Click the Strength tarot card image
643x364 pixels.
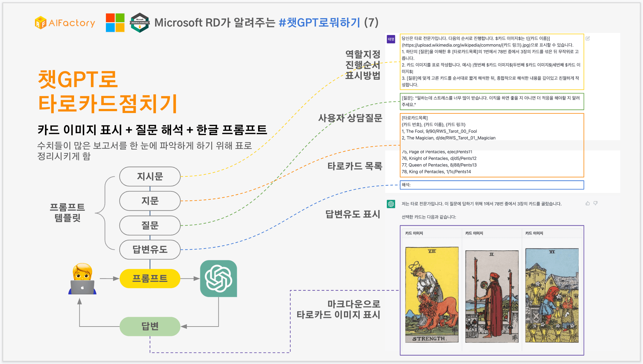432,294
